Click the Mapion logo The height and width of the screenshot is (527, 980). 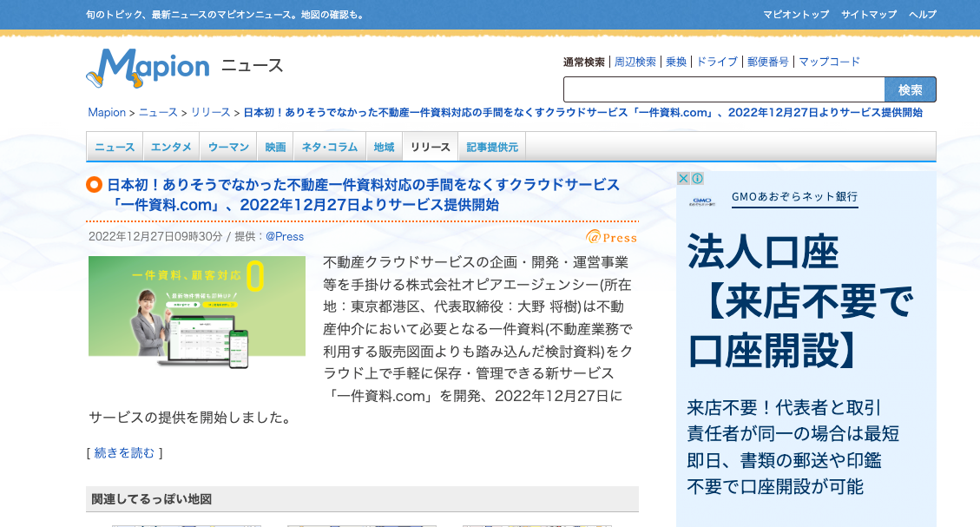tap(148, 68)
